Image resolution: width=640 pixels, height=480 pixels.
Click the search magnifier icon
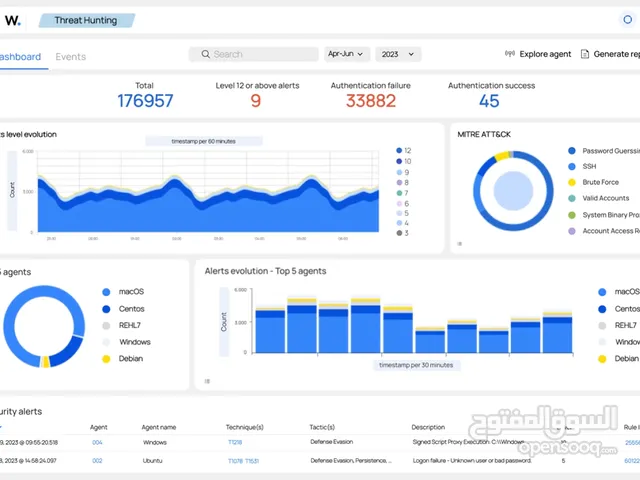click(205, 54)
